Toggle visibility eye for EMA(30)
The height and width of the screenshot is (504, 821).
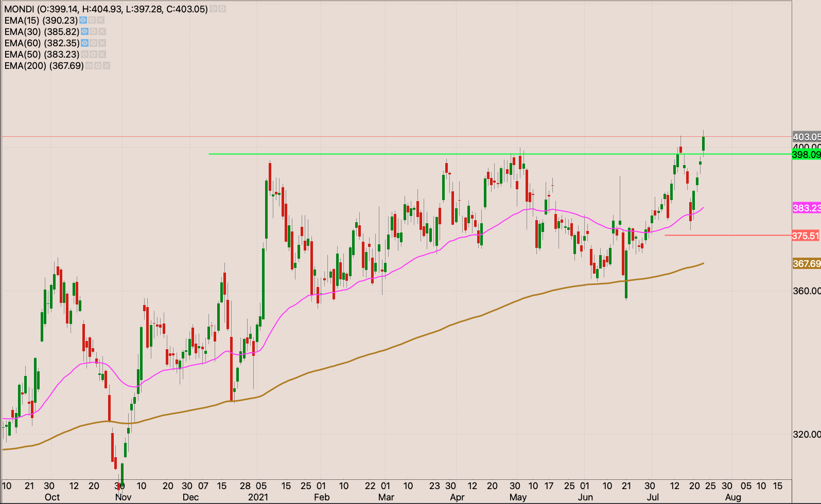click(84, 31)
